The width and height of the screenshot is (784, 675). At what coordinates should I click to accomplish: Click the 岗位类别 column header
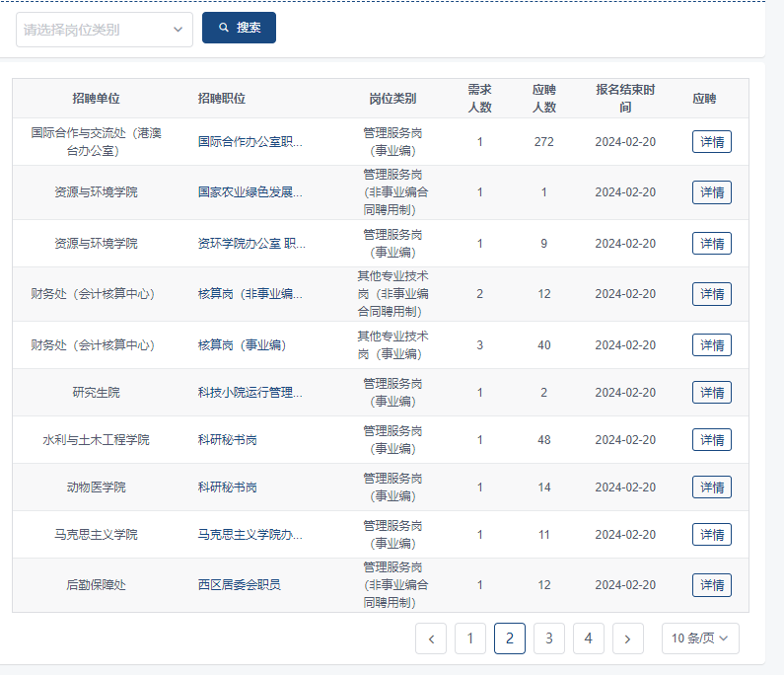pyautogui.click(x=392, y=99)
